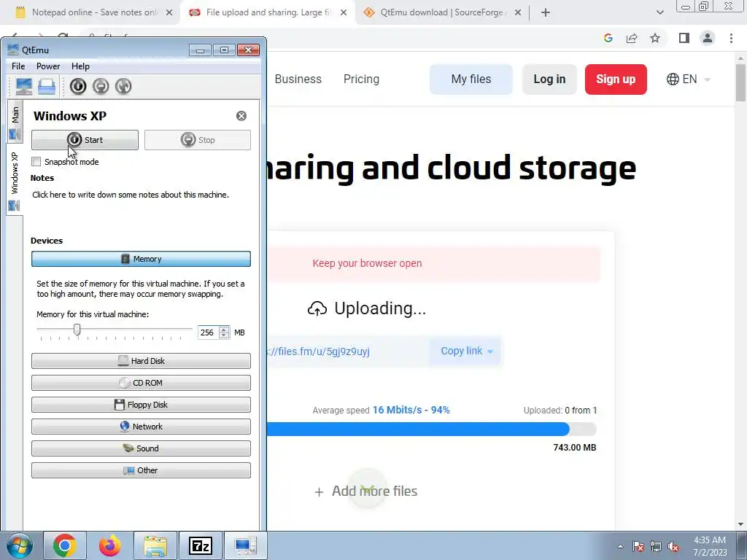Expand the Hard Disk section
747x560 pixels.
click(141, 361)
